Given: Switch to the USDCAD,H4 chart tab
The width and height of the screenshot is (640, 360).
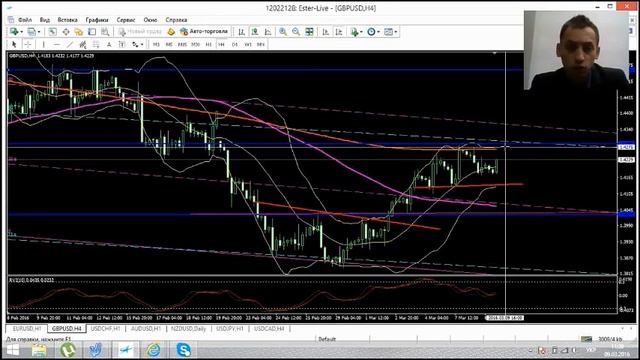Looking at the screenshot, I should click(269, 329).
